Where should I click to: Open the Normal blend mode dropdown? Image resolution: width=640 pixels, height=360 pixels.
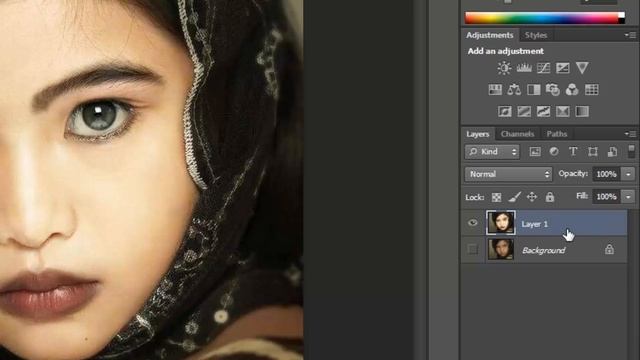tap(508, 174)
